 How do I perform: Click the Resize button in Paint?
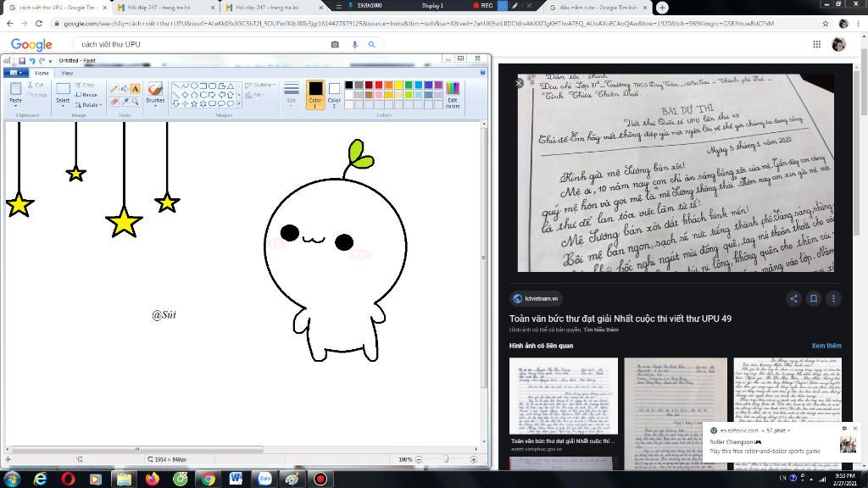(x=86, y=95)
